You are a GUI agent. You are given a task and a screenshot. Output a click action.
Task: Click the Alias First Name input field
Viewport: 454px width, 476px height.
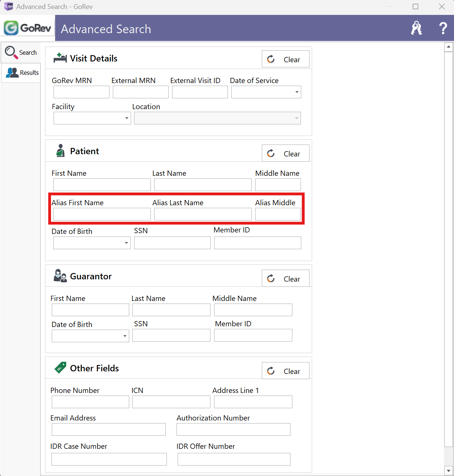[x=102, y=214]
